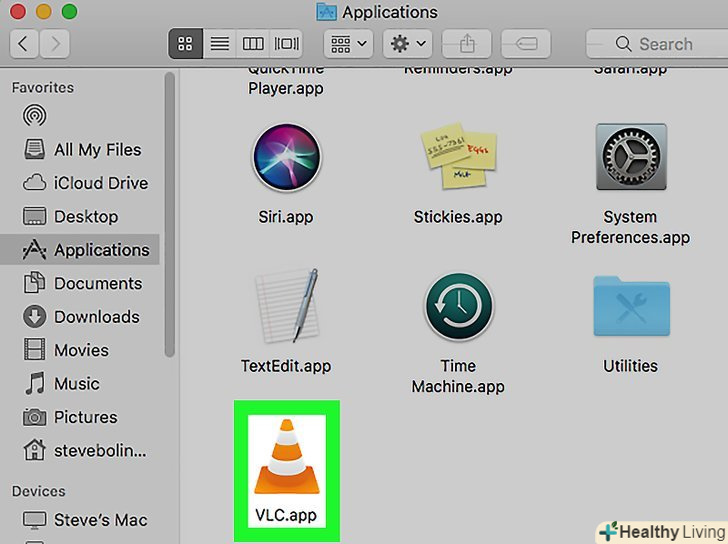Image resolution: width=728 pixels, height=544 pixels.
Task: Click the Devices section header
Action: (39, 491)
